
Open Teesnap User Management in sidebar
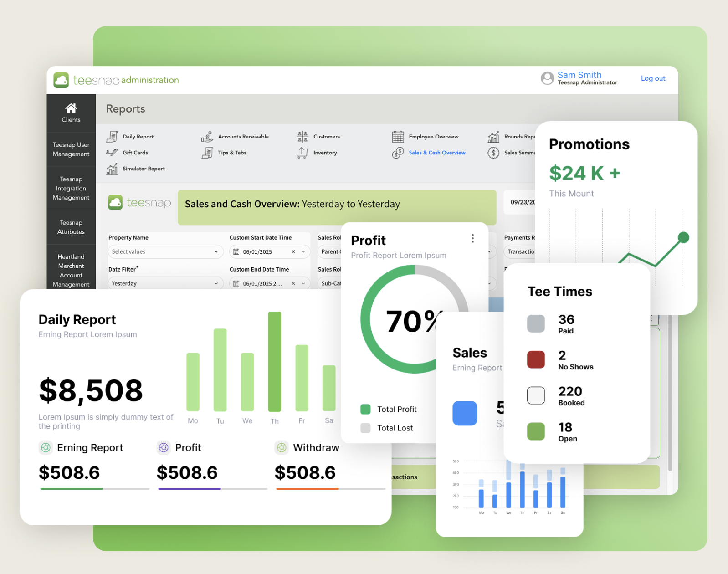[71, 149]
